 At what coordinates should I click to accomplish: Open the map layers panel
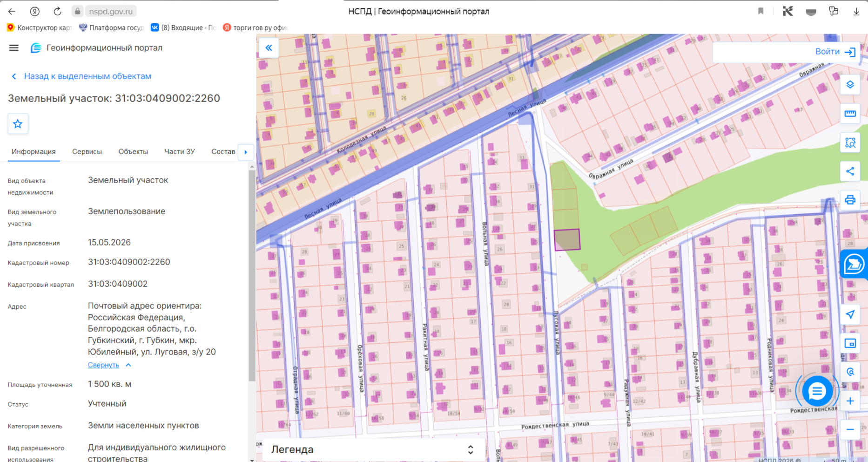pos(850,85)
